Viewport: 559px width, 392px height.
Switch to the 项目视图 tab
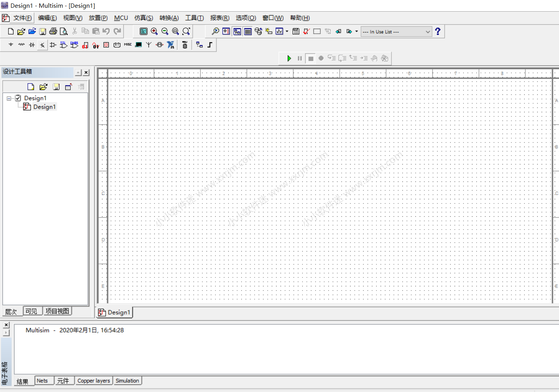pyautogui.click(x=57, y=311)
